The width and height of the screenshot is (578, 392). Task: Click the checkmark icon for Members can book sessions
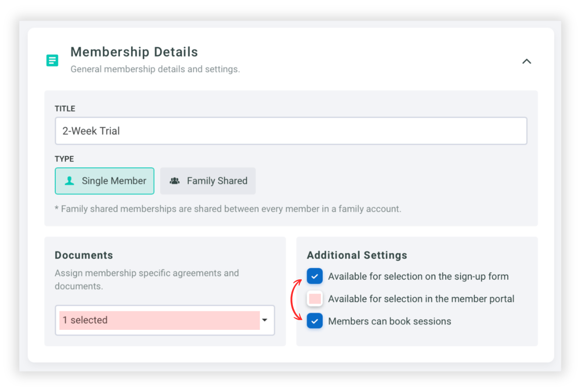(314, 321)
